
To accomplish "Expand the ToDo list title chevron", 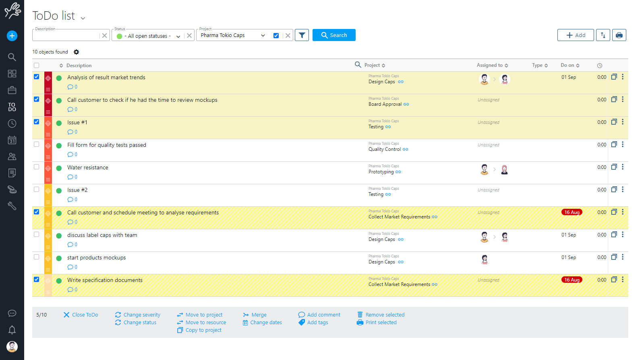I will click(x=83, y=18).
